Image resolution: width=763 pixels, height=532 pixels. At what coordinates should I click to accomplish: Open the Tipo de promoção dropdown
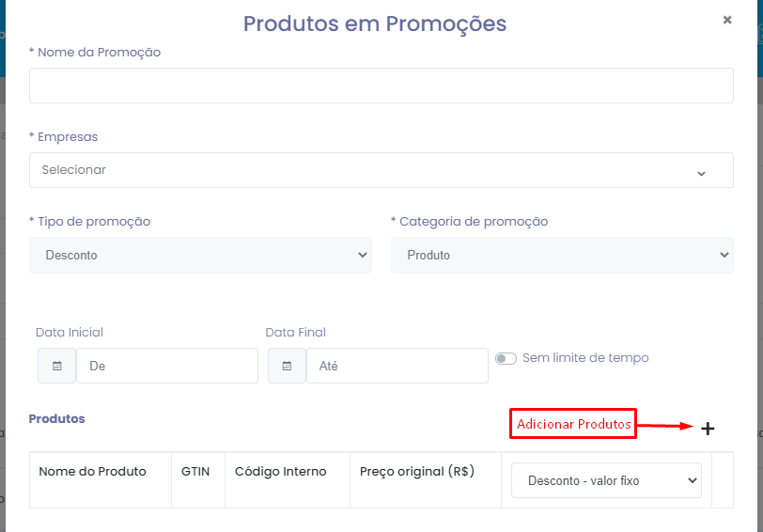tap(200, 255)
